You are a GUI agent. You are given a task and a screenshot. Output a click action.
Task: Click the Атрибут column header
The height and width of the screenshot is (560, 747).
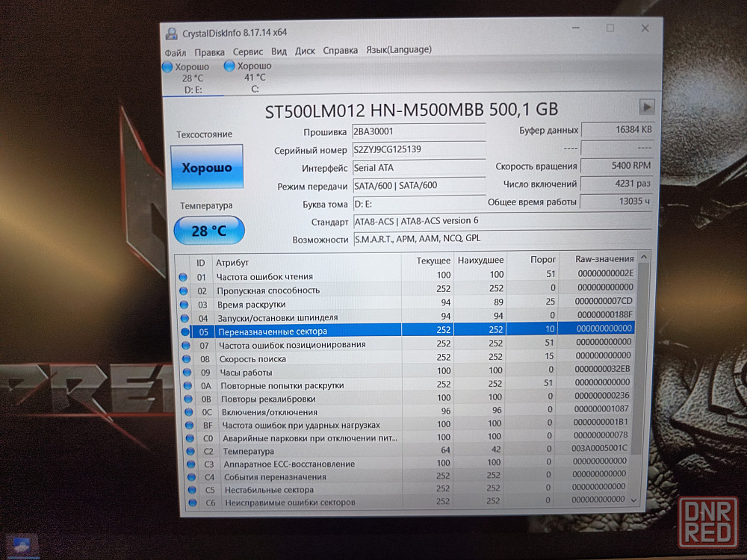coord(232,263)
